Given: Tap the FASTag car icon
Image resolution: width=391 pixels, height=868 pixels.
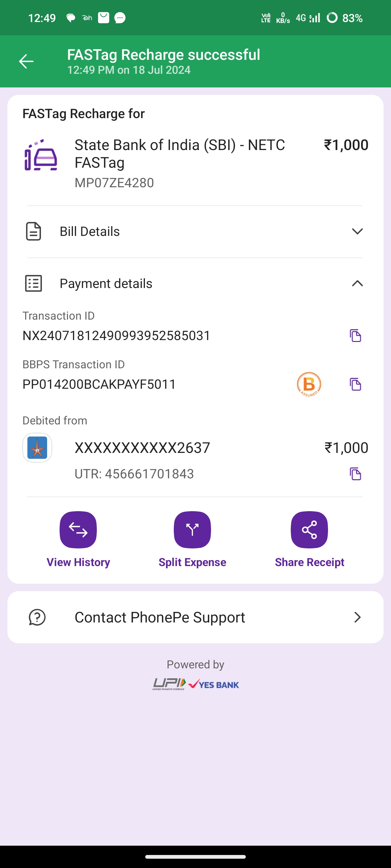Looking at the screenshot, I should click(41, 155).
